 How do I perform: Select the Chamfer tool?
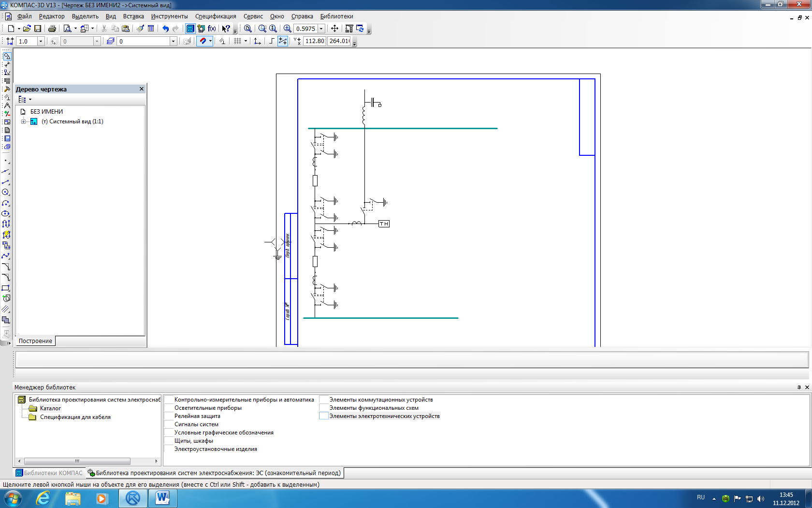tap(6, 267)
